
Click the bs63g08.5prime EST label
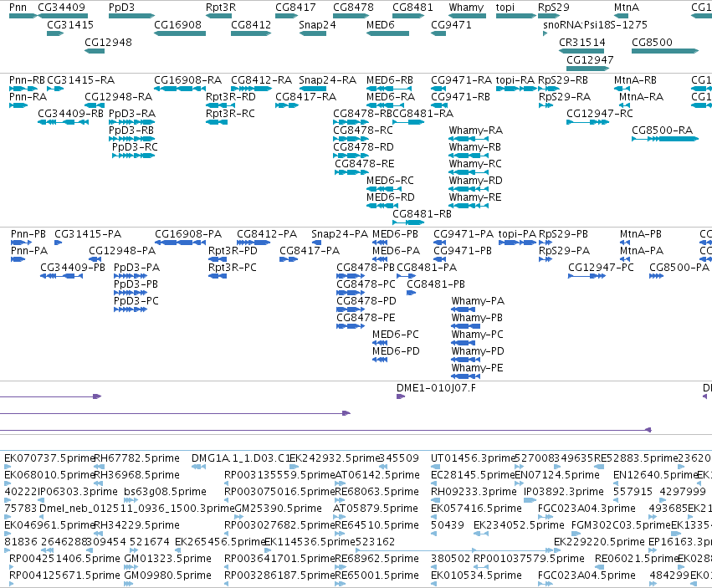coord(166,492)
